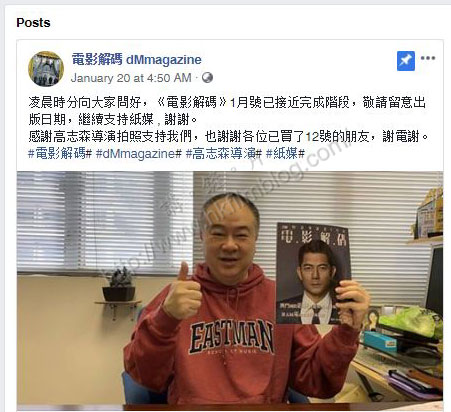This screenshot has width=451, height=412.
Task: Click the January 20 at 4:50 AM timestamp
Action: coord(131,78)
